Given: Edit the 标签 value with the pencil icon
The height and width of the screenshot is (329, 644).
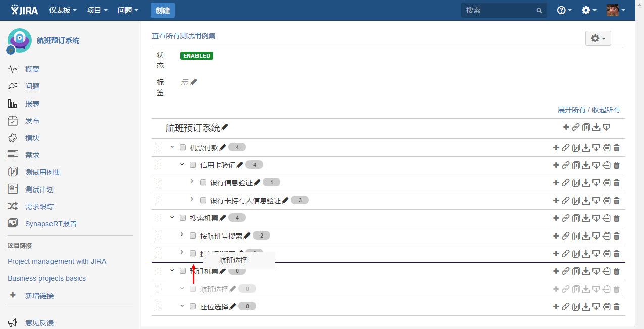Looking at the screenshot, I should (x=194, y=82).
